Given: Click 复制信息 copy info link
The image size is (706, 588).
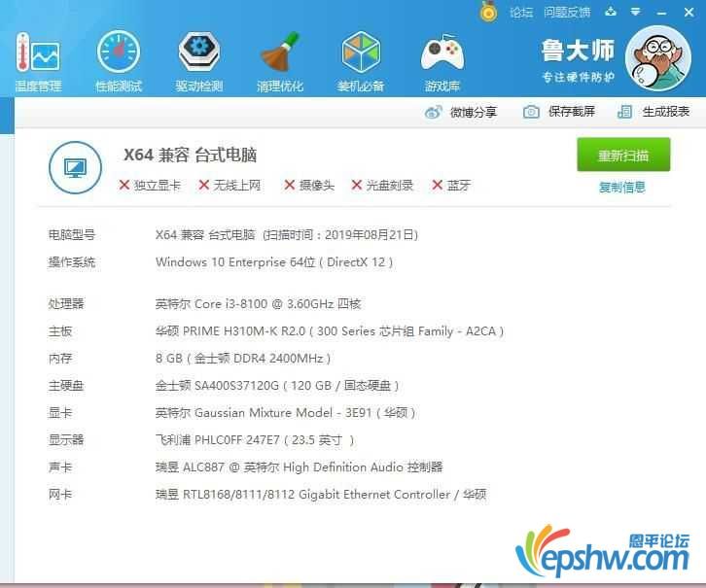Looking at the screenshot, I should (x=621, y=188).
